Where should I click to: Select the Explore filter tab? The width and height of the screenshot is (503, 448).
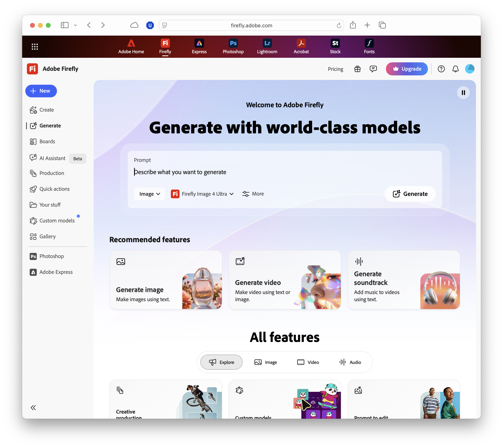tap(221, 362)
